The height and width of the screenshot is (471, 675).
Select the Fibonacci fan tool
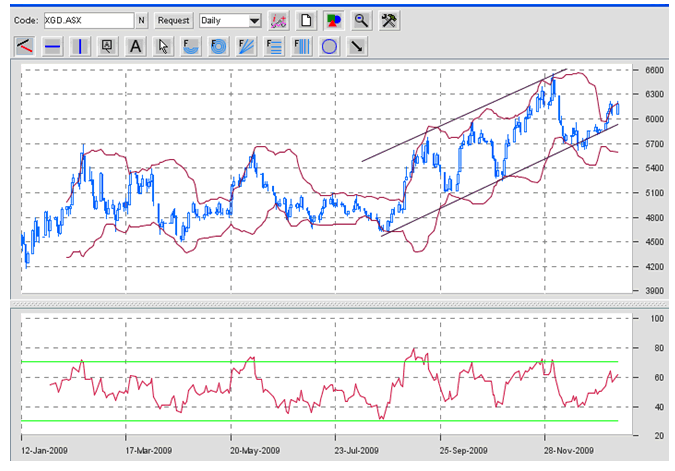pos(245,46)
